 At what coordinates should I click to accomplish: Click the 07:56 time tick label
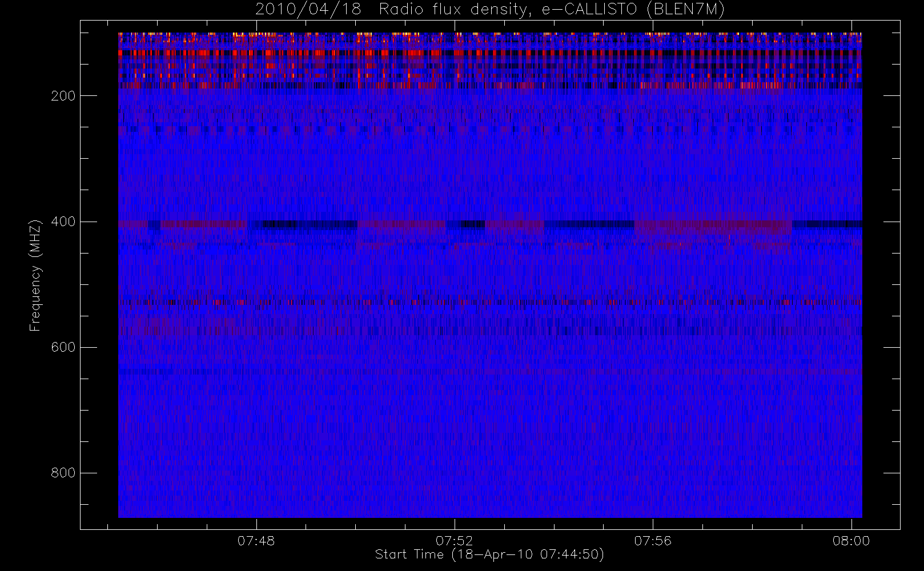pos(653,541)
